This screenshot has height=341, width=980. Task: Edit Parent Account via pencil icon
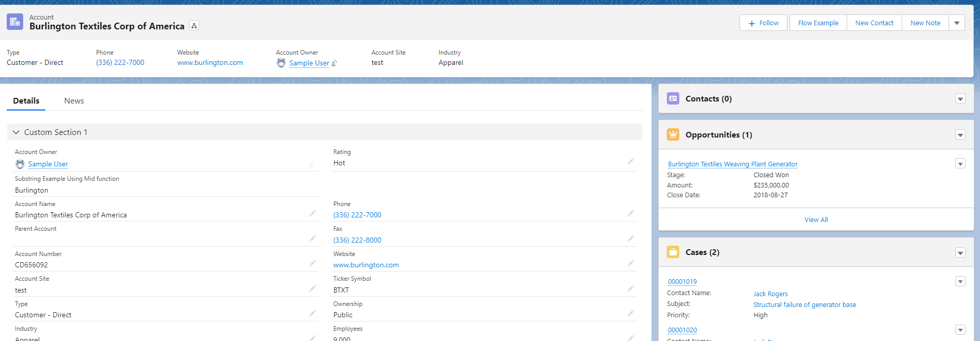pyautogui.click(x=313, y=239)
